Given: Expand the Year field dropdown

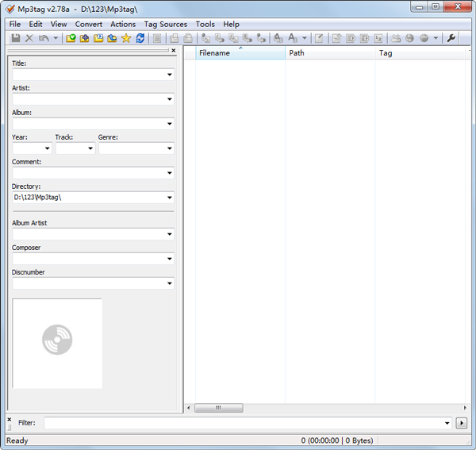Looking at the screenshot, I should pyautogui.click(x=47, y=148).
